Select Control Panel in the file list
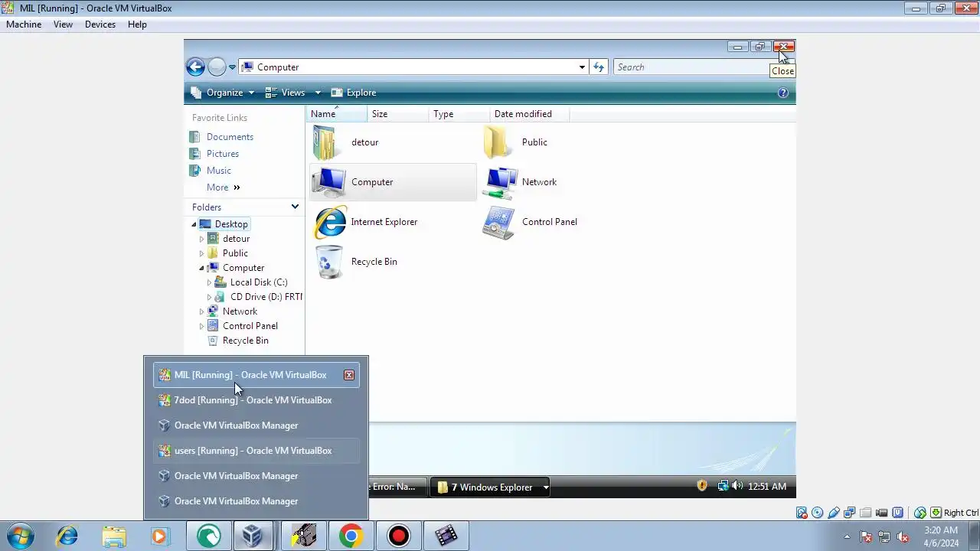 pyautogui.click(x=530, y=222)
